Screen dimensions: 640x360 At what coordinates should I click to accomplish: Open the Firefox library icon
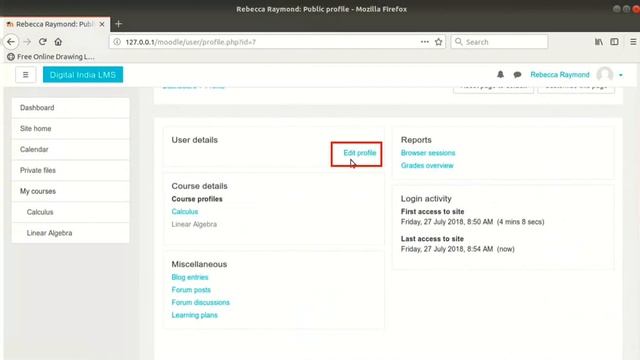tap(599, 42)
